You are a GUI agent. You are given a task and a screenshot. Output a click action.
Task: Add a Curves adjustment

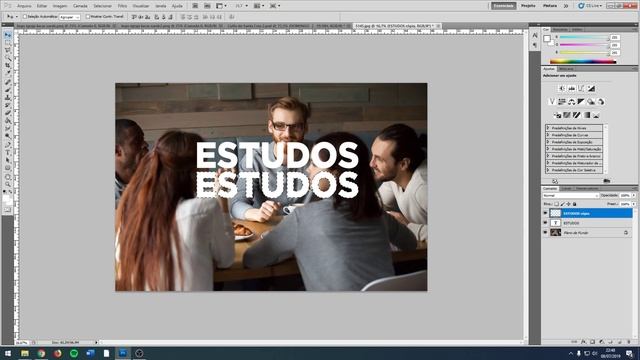point(582,88)
